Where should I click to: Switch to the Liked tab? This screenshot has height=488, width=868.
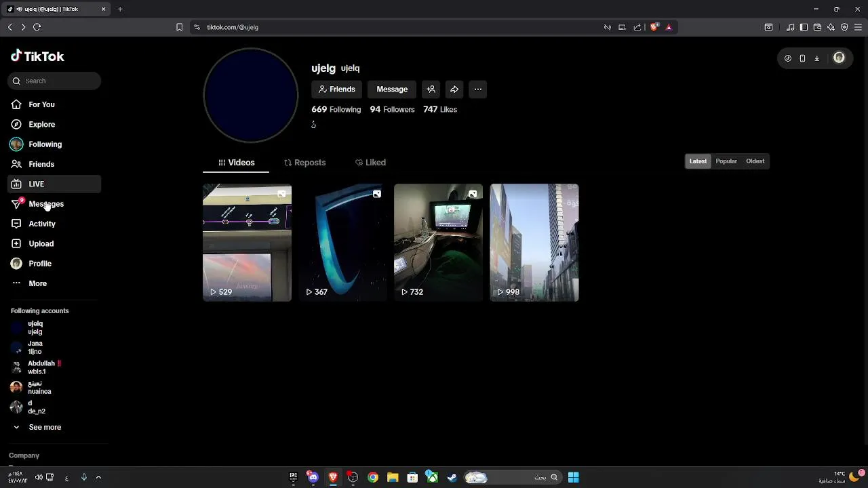[x=370, y=163]
